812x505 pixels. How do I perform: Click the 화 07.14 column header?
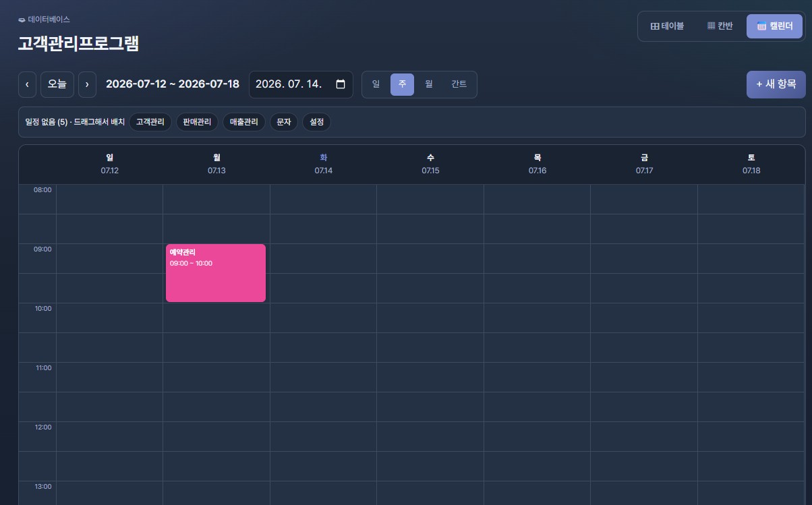pyautogui.click(x=324, y=164)
